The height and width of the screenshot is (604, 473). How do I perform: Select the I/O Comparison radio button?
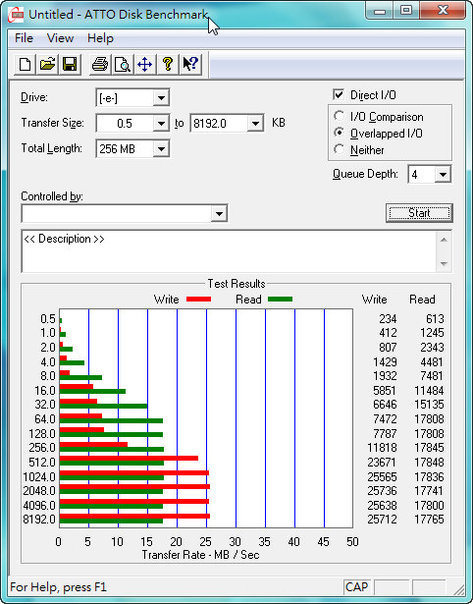click(x=339, y=116)
